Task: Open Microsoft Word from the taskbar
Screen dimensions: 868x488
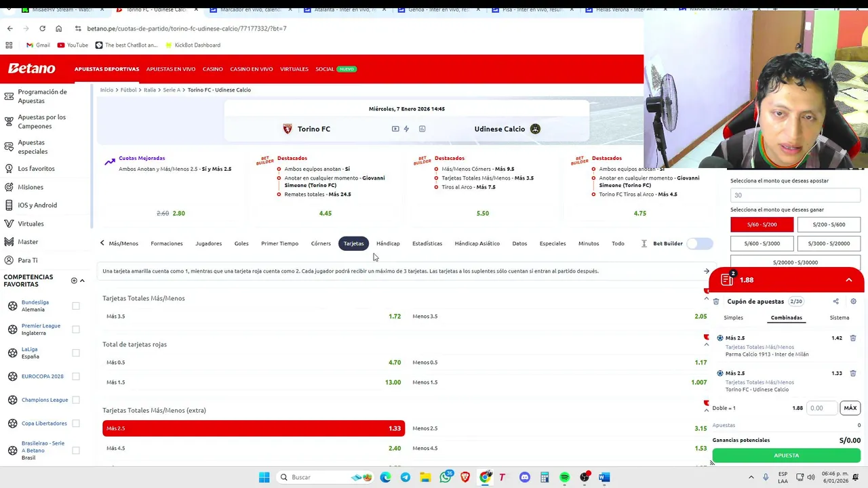Action: click(604, 477)
